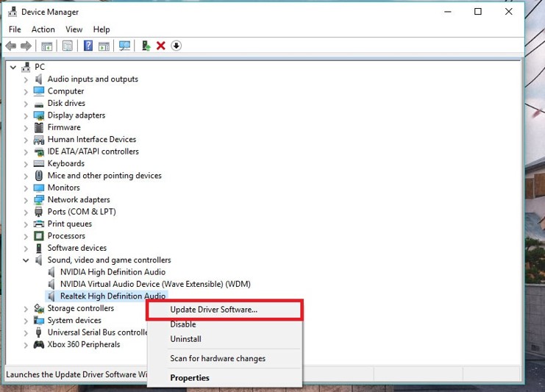Screen dimensions: 545x392
Task: Click Scan for hardware changes monitor icon
Action: click(124, 46)
